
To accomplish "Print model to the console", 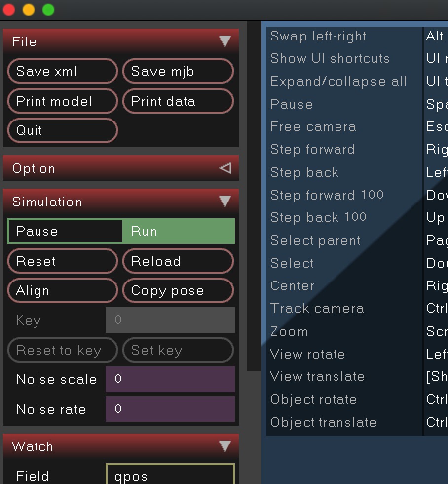I will coord(62,101).
